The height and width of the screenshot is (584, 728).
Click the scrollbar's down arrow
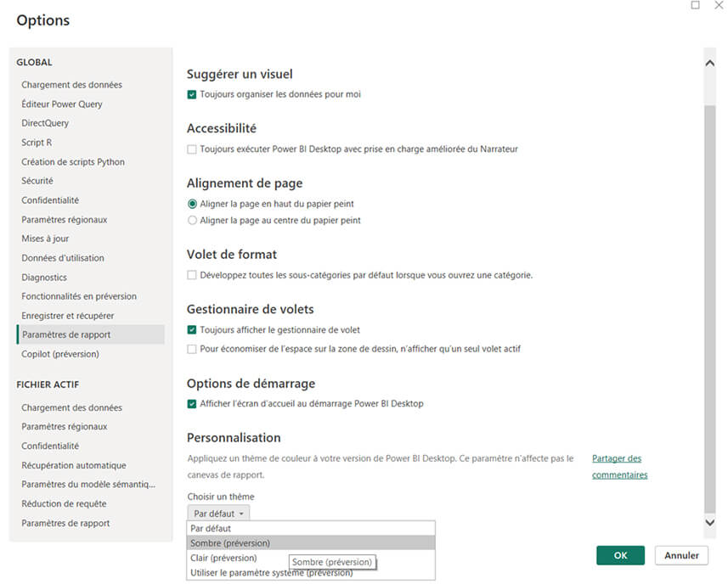click(709, 523)
